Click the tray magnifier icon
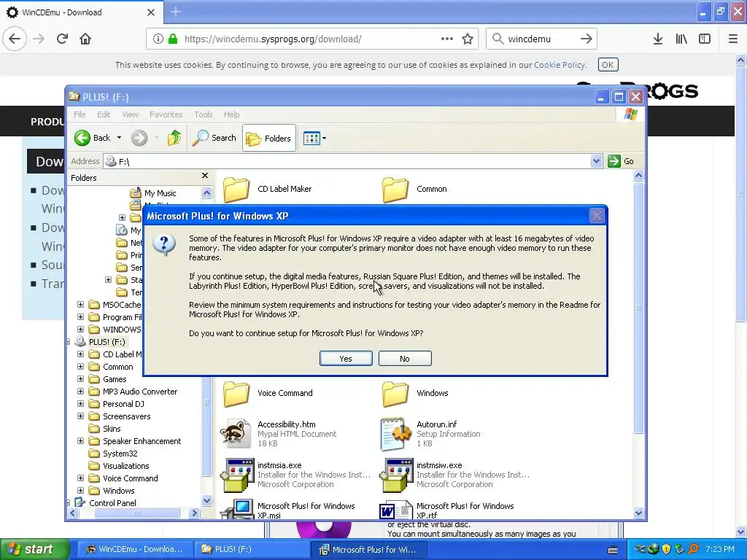Viewport: 747px width, 560px height. point(693,549)
